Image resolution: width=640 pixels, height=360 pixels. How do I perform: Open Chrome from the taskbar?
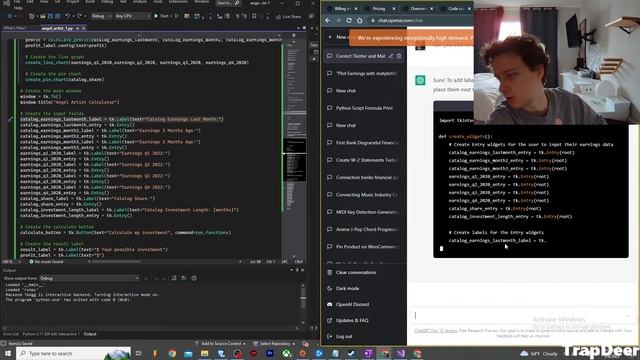[x=172, y=353]
